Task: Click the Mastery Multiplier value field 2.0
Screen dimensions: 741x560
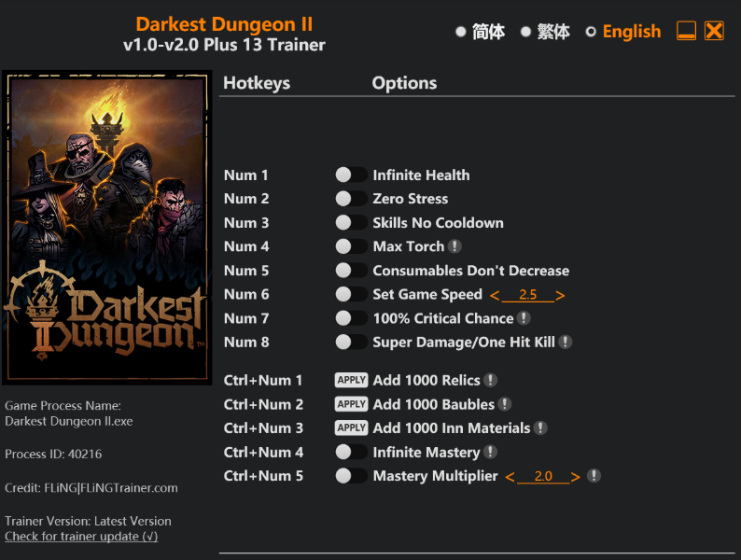Action: (x=543, y=476)
